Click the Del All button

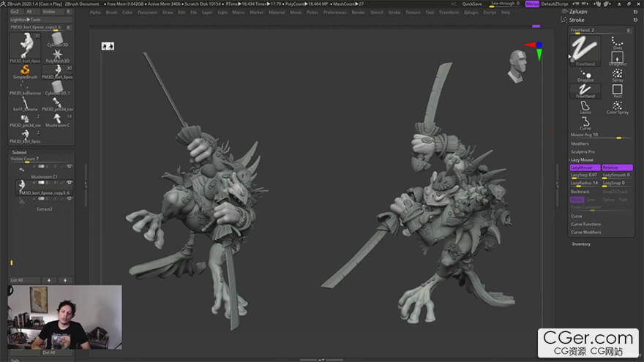coord(48,352)
